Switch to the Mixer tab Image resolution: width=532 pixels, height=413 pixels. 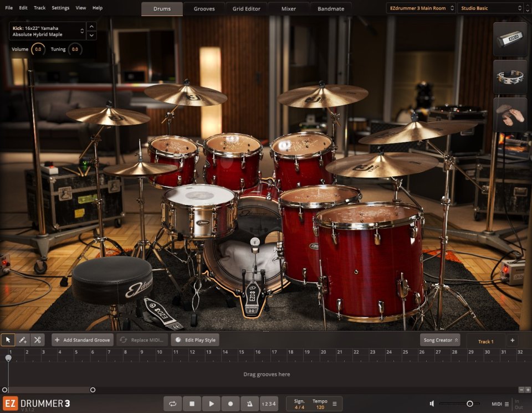288,9
